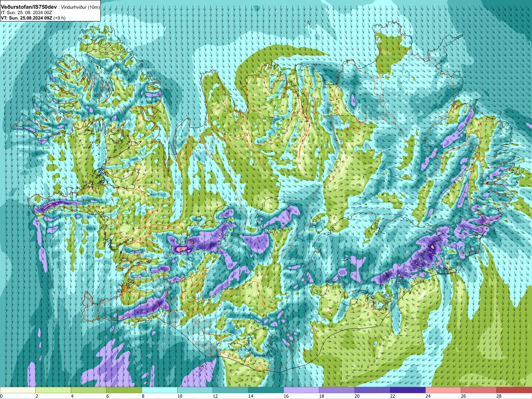Click the legend scale number 18
Screen dimensions: 532x399
321,396
